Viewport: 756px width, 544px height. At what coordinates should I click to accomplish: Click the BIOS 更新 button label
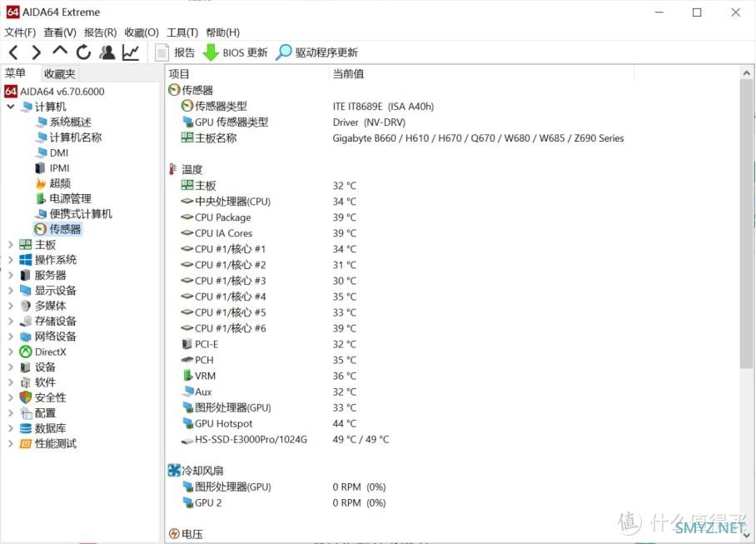[x=245, y=52]
